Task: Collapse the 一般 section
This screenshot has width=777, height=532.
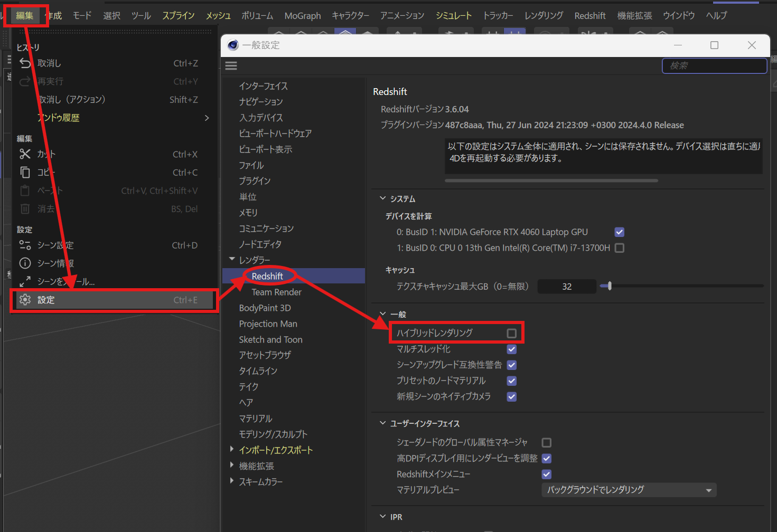Action: click(383, 314)
